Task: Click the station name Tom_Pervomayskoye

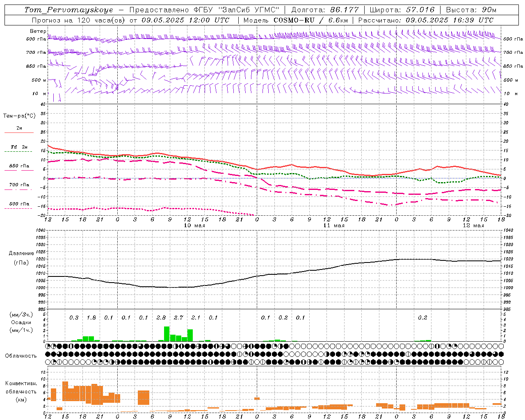Action: (68, 10)
